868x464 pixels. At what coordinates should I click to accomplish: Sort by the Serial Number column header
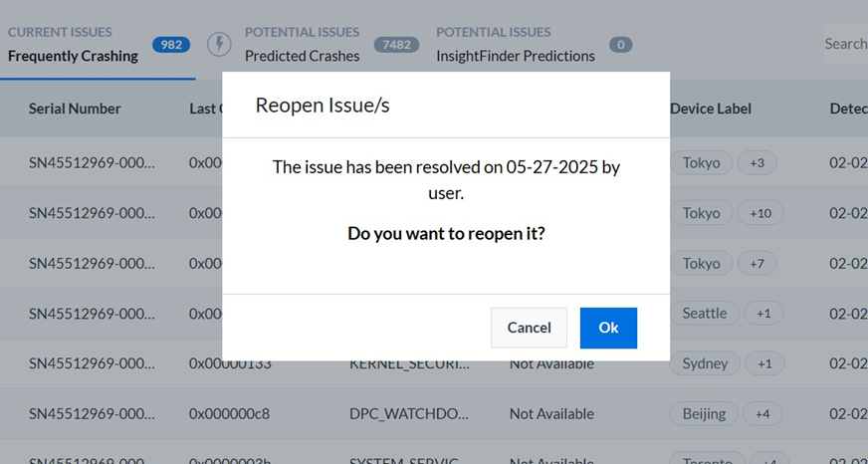pyautogui.click(x=75, y=109)
